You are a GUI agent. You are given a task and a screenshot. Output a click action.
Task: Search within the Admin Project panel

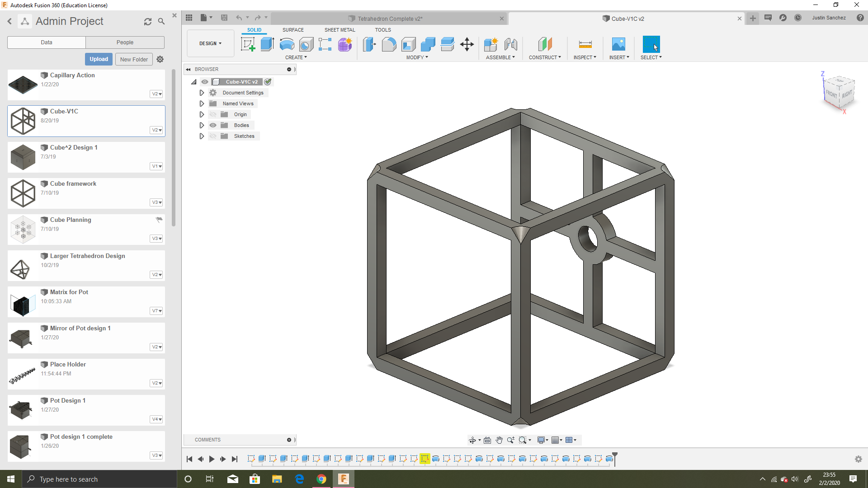point(161,21)
